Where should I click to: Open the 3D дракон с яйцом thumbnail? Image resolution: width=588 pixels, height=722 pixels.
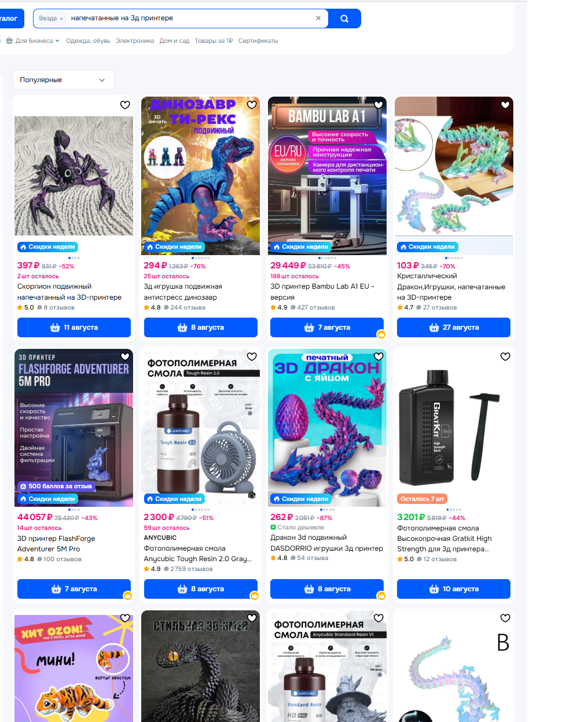328,428
